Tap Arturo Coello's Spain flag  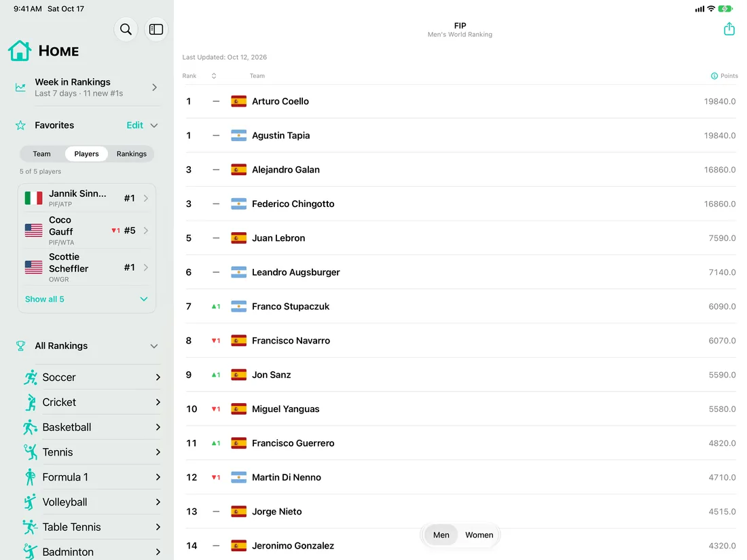[x=238, y=101]
